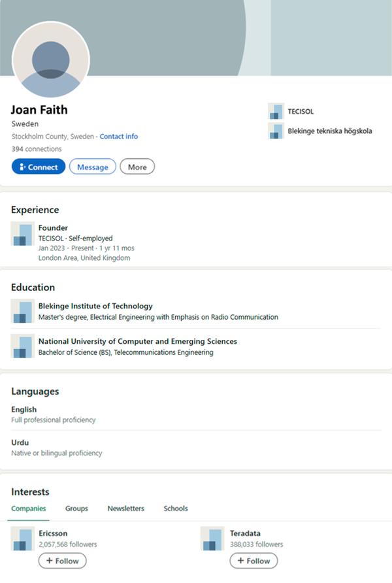The image size is (392, 583).
Task: Click the TECISOL logo in top-right summary
Action: pyautogui.click(x=276, y=111)
